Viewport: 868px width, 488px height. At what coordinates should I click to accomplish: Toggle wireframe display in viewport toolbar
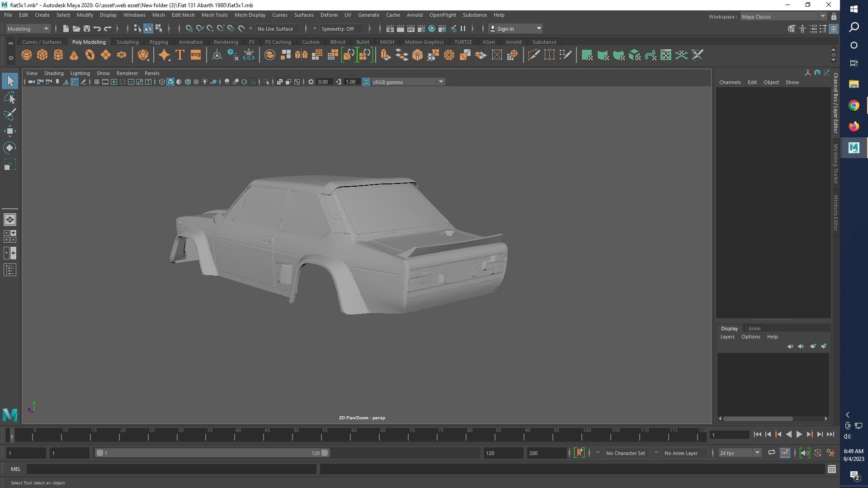pos(162,82)
